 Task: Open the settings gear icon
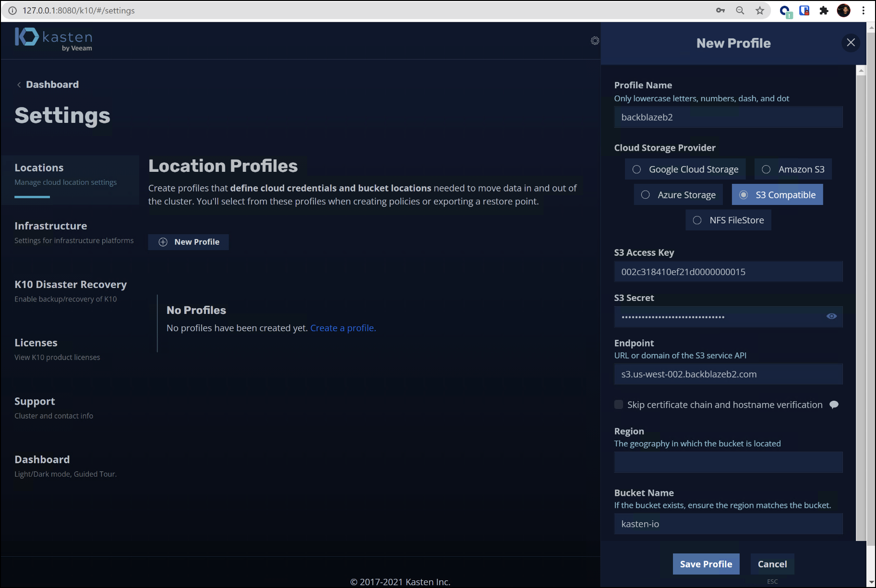click(x=595, y=41)
